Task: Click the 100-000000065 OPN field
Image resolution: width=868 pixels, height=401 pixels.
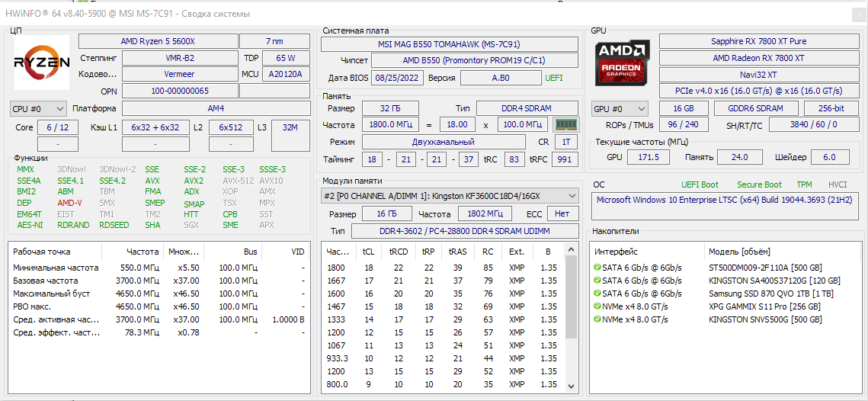Action: [x=179, y=90]
